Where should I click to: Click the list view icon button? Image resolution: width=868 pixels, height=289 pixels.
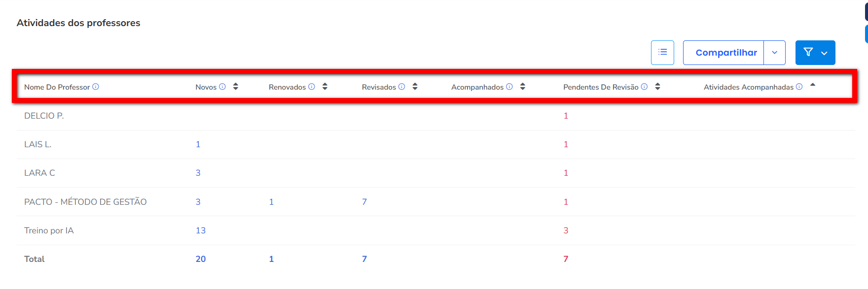(662, 52)
